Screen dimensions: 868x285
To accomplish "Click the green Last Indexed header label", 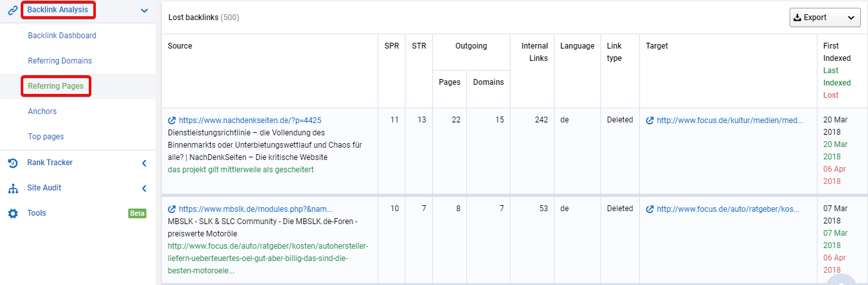I will click(837, 76).
